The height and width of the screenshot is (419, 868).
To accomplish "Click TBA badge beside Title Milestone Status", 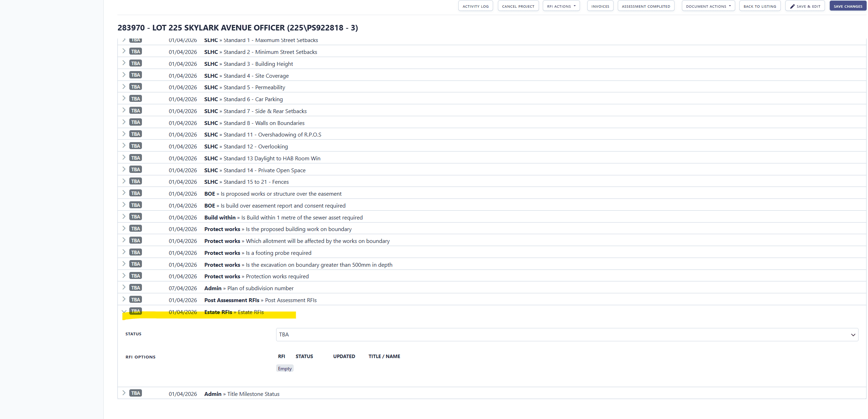I will click(135, 393).
